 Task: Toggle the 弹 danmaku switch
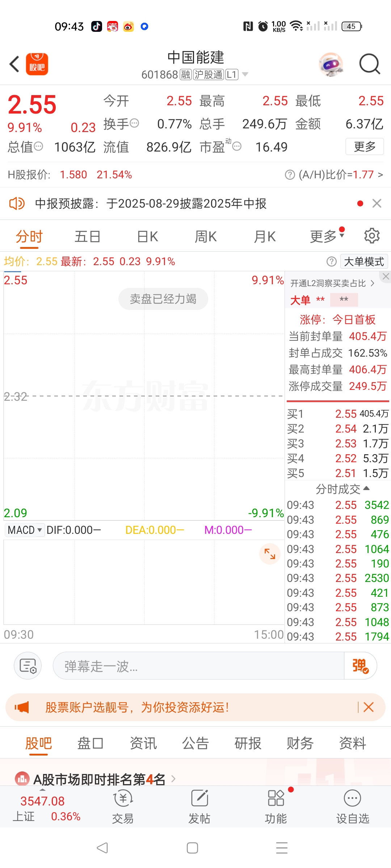(x=360, y=666)
